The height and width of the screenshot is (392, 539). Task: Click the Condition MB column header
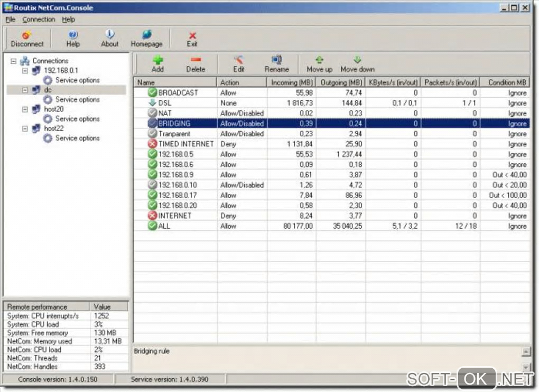pos(505,82)
